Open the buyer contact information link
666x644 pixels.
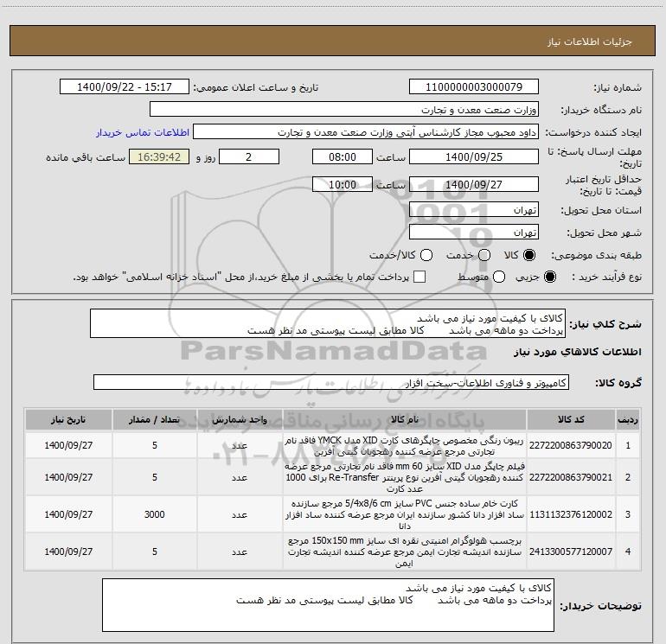pos(143,132)
